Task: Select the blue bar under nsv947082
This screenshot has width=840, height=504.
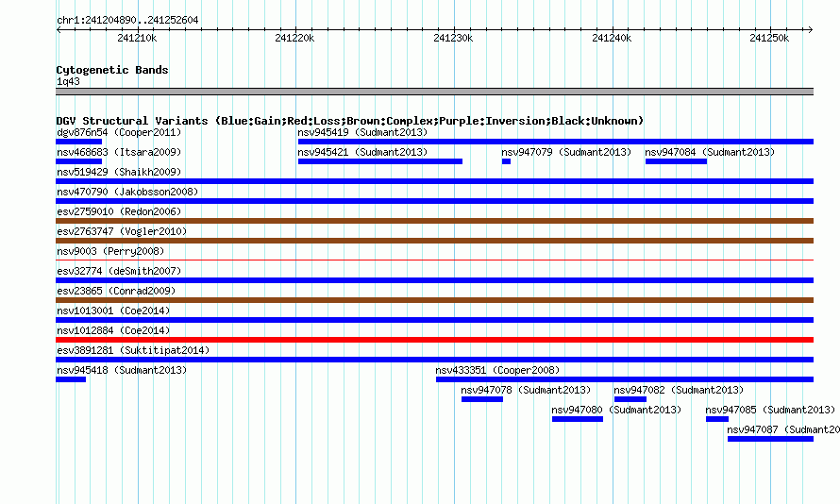Action: [630, 399]
